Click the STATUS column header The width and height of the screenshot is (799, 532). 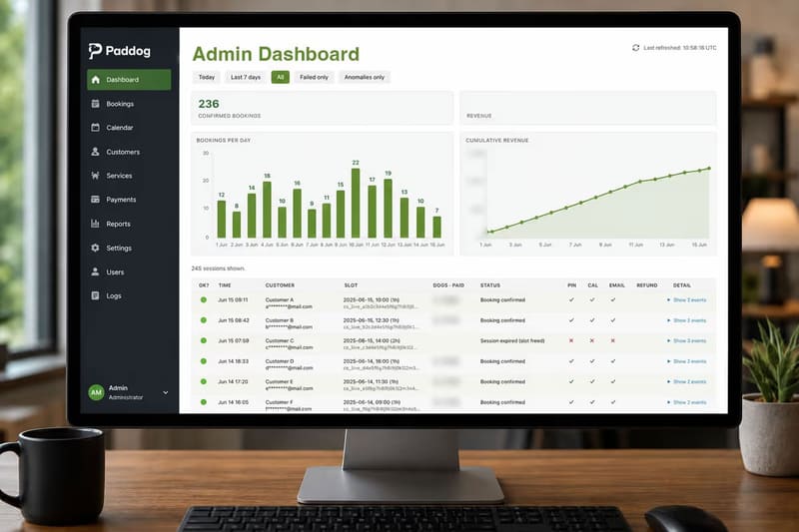tap(490, 285)
